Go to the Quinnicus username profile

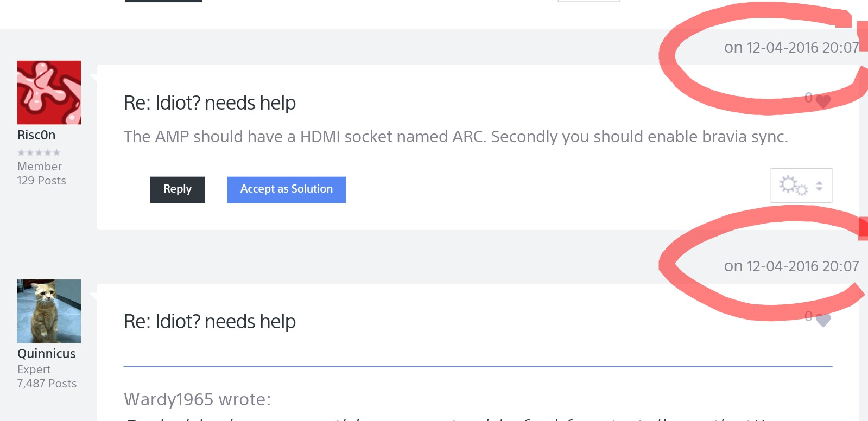[47, 354]
